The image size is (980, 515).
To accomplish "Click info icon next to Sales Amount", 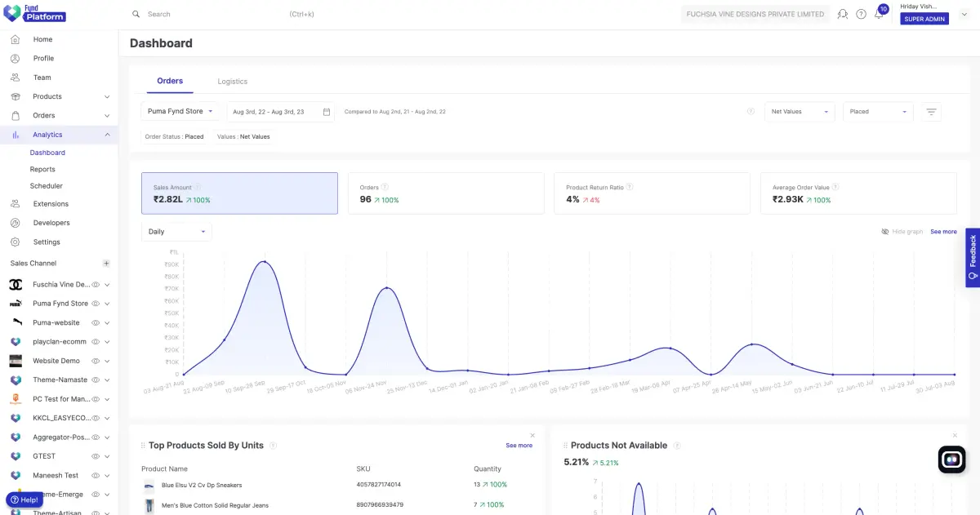I will 198,187.
